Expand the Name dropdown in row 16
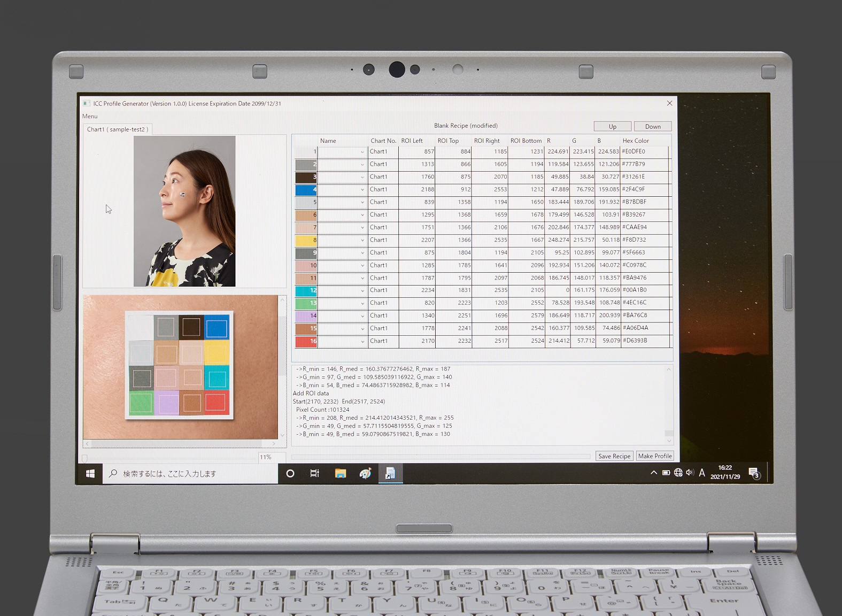 362,342
